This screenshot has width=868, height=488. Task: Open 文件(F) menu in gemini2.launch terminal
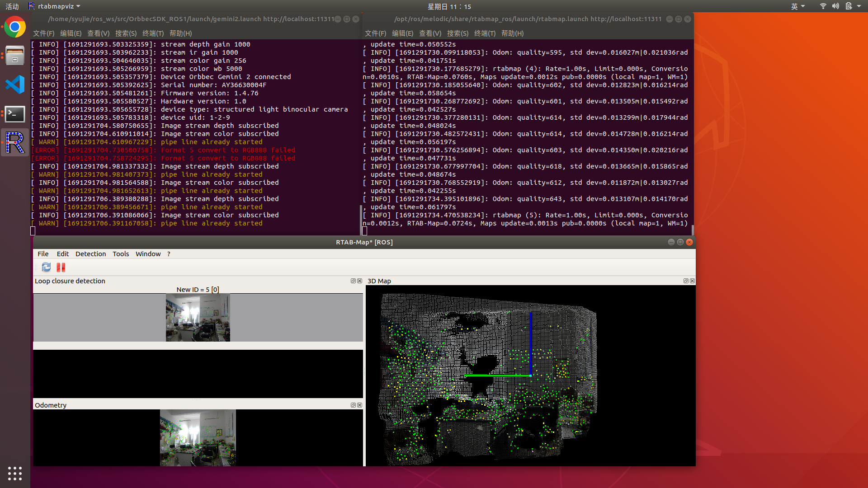coord(43,33)
